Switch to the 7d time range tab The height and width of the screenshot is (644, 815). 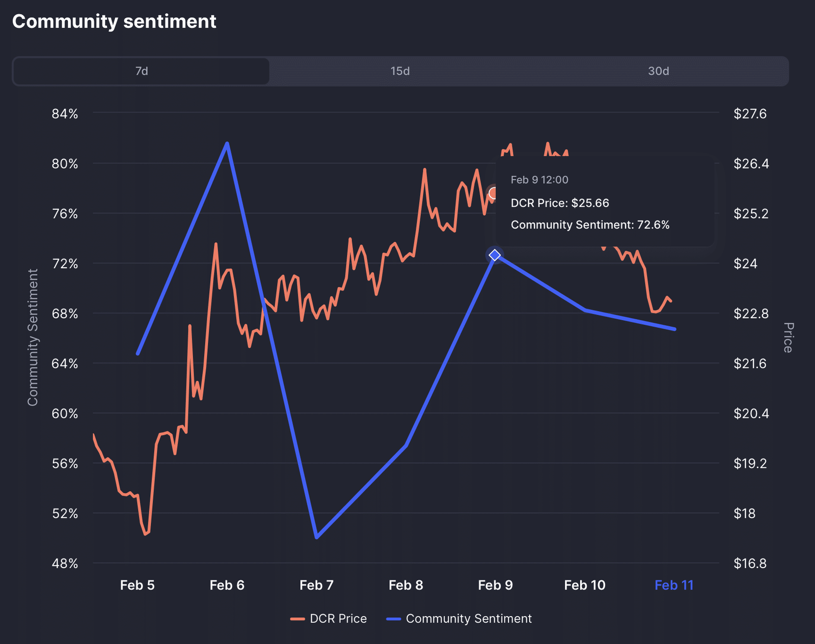pyautogui.click(x=141, y=71)
